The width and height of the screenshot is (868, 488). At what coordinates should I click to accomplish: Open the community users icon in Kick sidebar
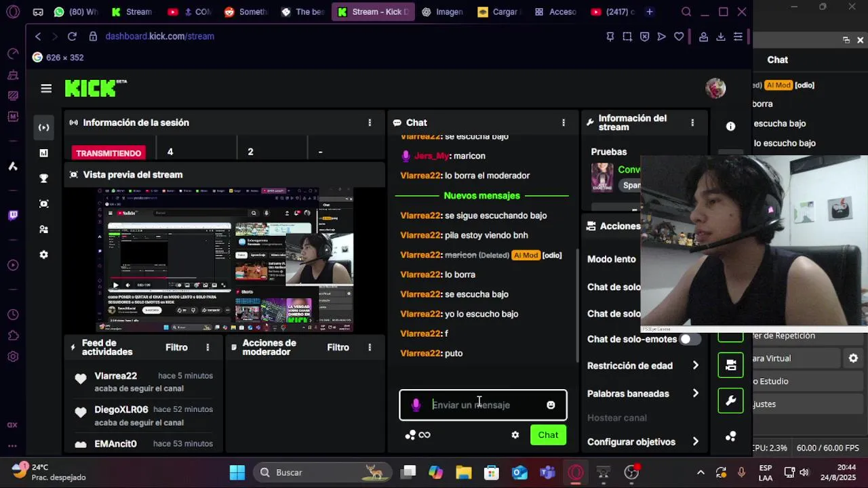(44, 229)
